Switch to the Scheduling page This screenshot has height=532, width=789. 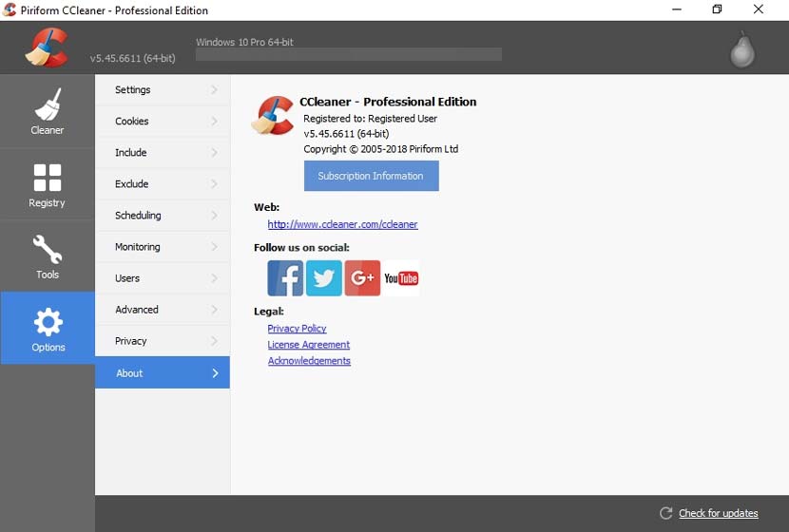(163, 216)
